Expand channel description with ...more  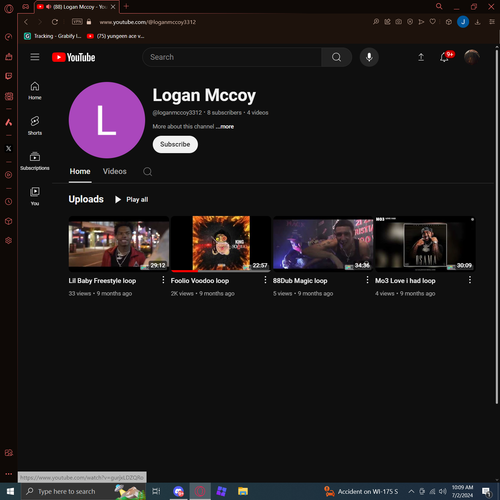point(225,127)
